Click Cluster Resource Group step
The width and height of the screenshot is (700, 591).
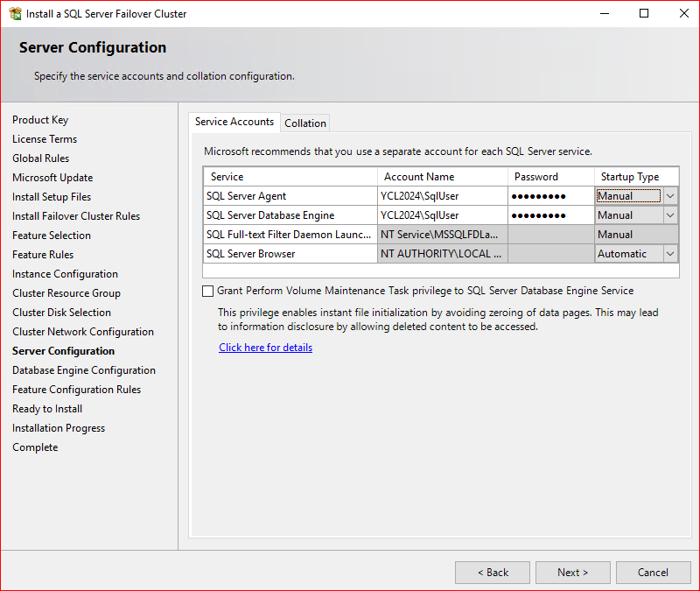pos(66,293)
